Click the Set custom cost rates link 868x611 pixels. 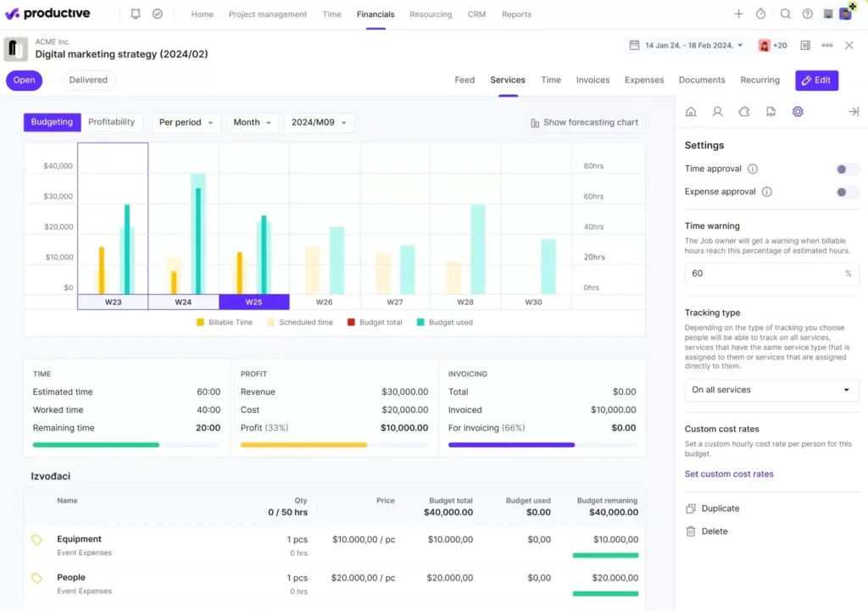coord(729,474)
